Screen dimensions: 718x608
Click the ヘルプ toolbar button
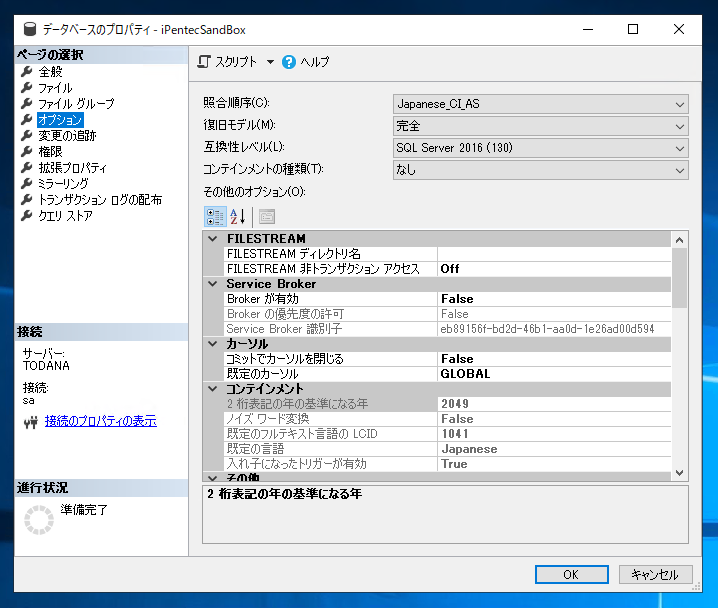pos(306,62)
